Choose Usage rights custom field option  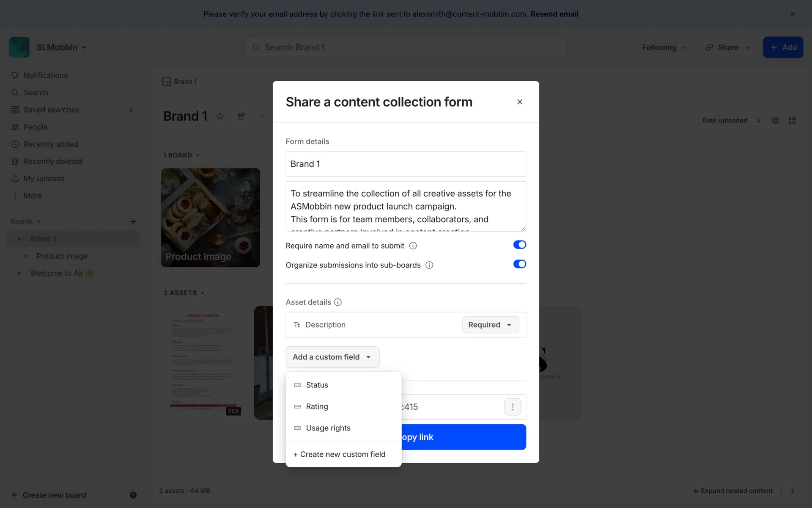(x=328, y=428)
